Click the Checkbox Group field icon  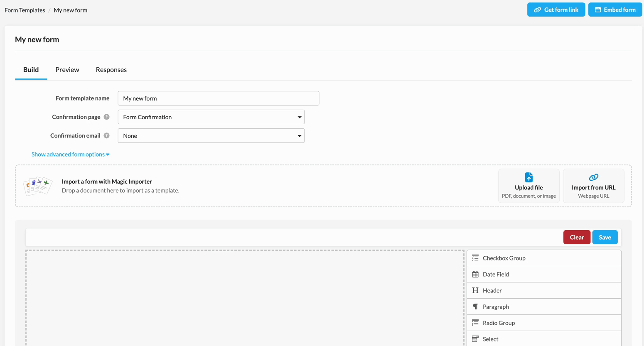[475, 258]
